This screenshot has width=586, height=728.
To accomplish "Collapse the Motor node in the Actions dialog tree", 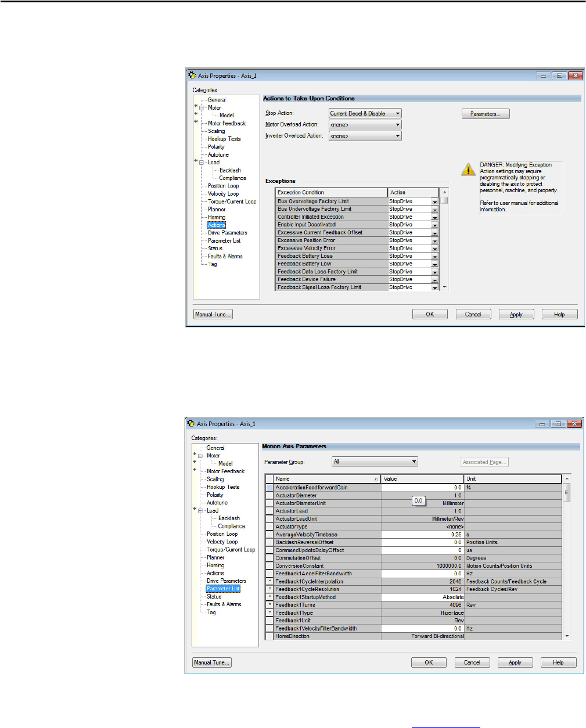I will [202, 108].
